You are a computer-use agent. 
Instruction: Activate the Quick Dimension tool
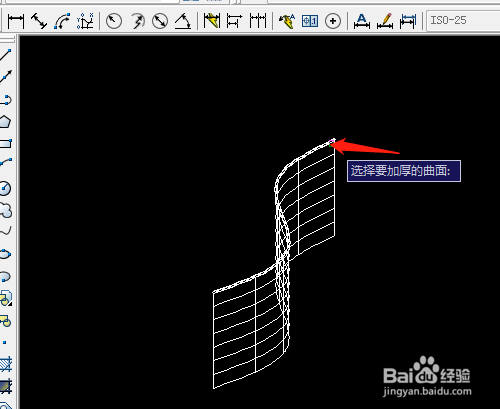pos(212,21)
